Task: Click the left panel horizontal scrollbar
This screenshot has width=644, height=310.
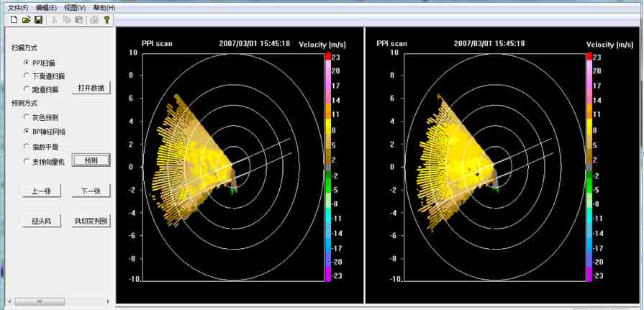Action: 58,301
